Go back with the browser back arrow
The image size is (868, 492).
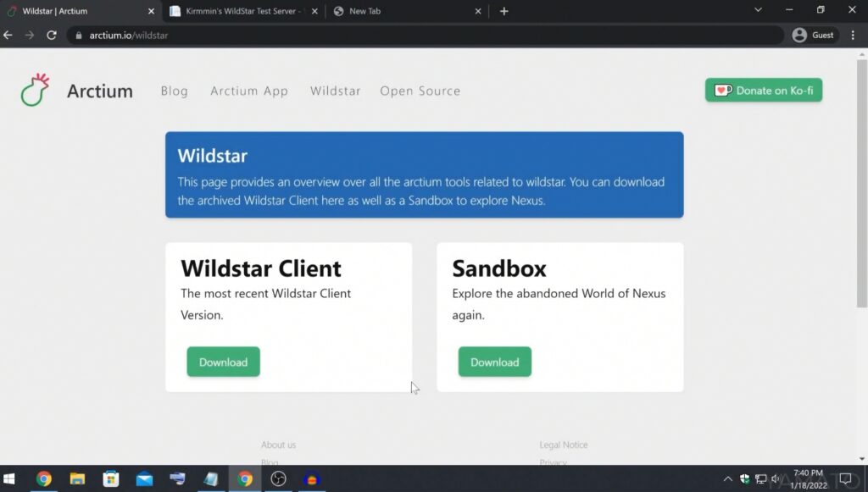tap(8, 35)
